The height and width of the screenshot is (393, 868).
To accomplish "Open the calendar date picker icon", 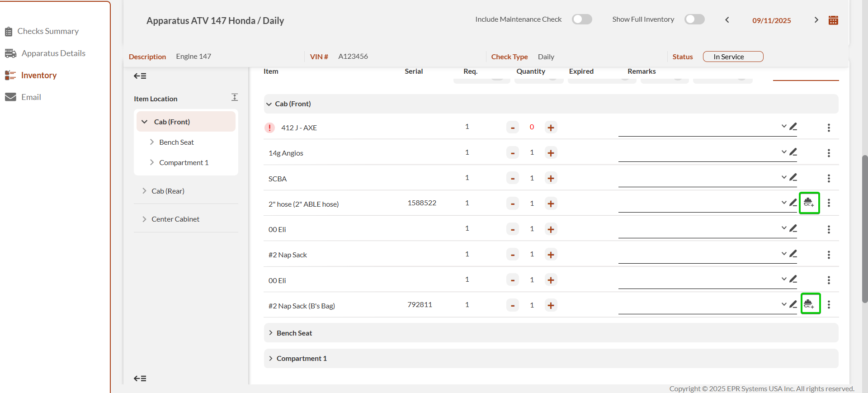I will 833,20.
